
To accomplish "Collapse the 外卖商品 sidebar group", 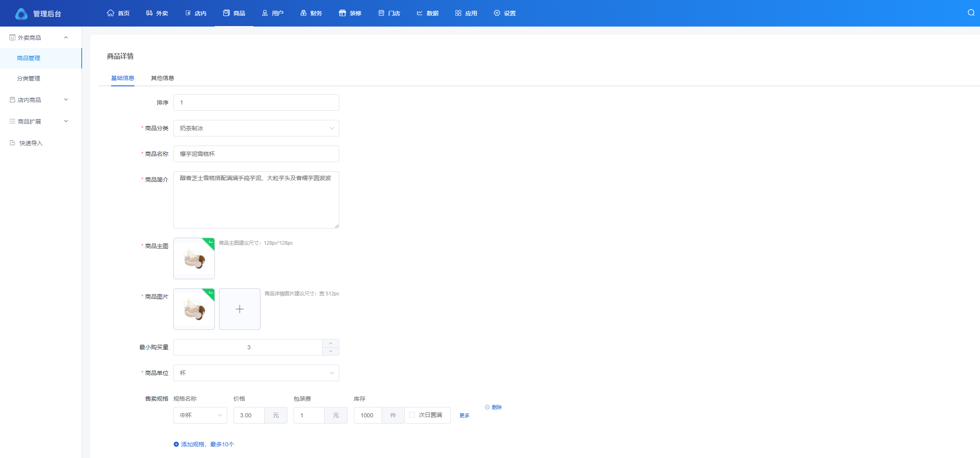I will (x=66, y=38).
